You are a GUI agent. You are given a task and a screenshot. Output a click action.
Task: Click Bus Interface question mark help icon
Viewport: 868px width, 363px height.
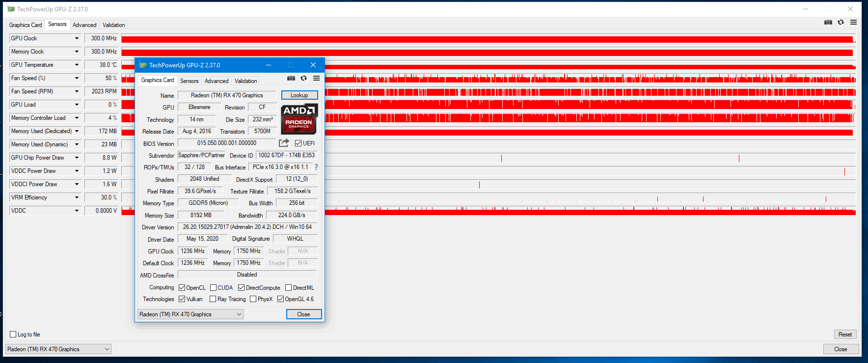click(316, 167)
